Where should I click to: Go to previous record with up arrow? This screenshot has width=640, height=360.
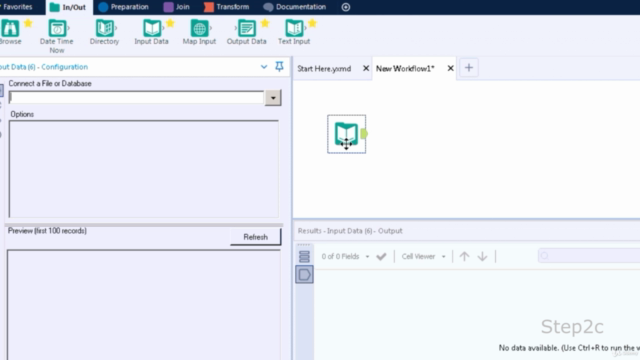click(x=464, y=256)
